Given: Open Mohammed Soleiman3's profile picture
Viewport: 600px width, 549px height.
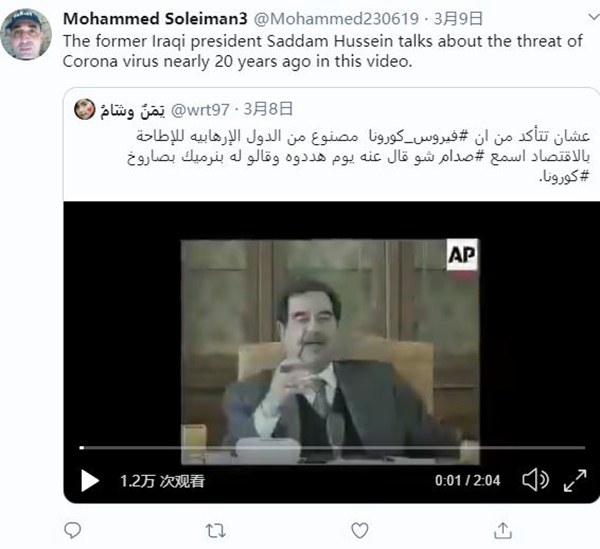Looking at the screenshot, I should [26, 35].
